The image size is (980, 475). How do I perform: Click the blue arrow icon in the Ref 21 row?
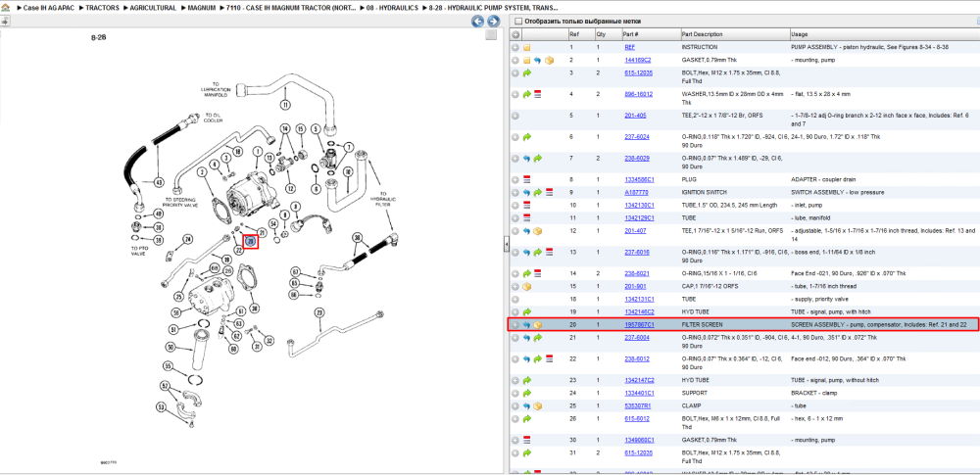527,338
